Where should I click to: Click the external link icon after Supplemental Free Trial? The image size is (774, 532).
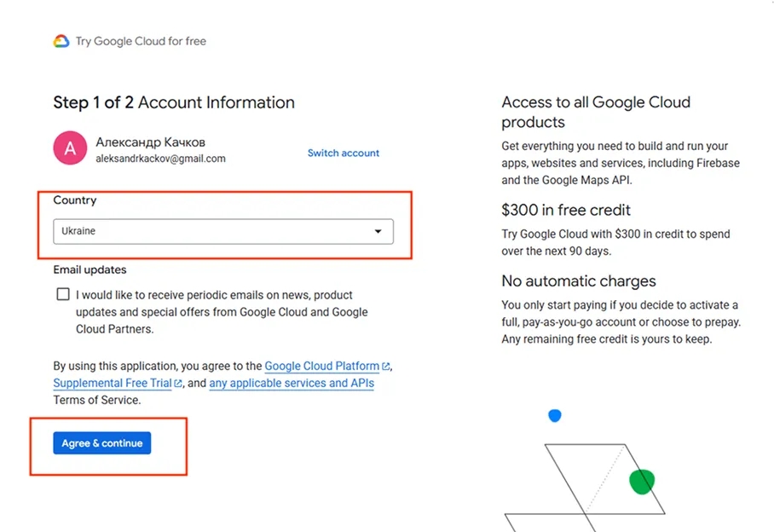pyautogui.click(x=178, y=383)
